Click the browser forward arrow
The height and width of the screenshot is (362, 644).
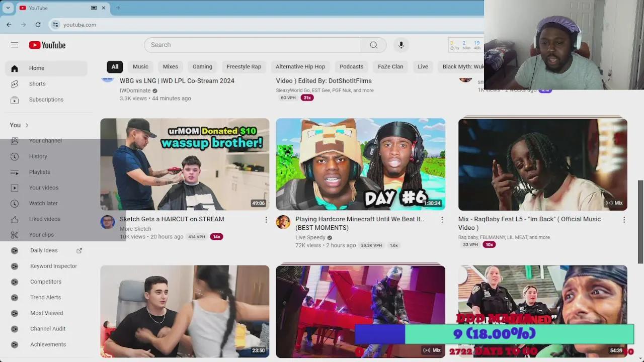click(23, 25)
